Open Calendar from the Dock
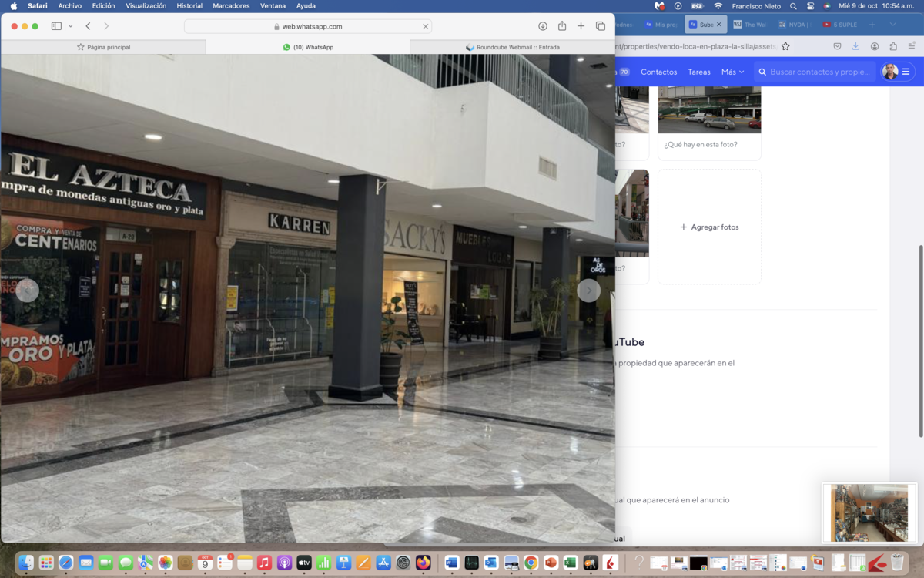 pos(205,563)
